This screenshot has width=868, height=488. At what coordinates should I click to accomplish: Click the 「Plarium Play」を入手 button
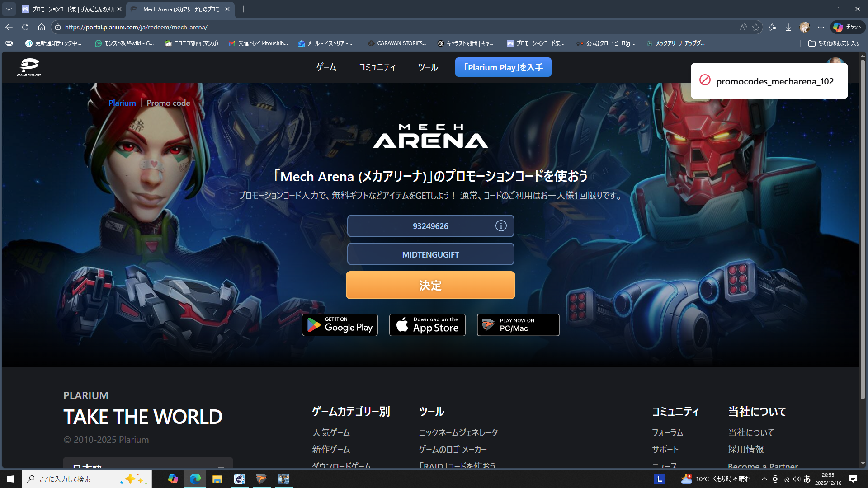[x=503, y=67]
